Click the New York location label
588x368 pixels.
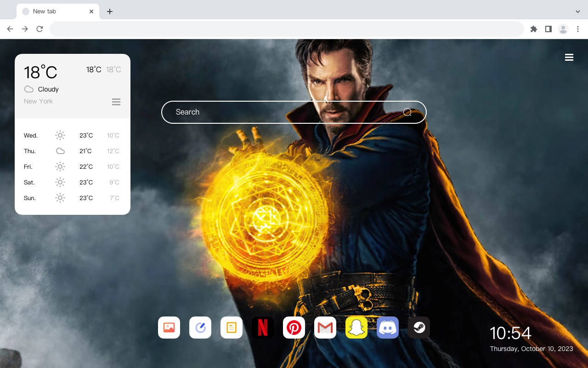click(x=38, y=101)
